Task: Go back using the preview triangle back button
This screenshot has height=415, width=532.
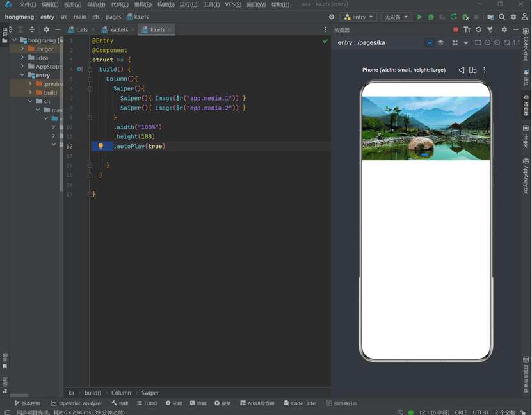Action: (461, 70)
